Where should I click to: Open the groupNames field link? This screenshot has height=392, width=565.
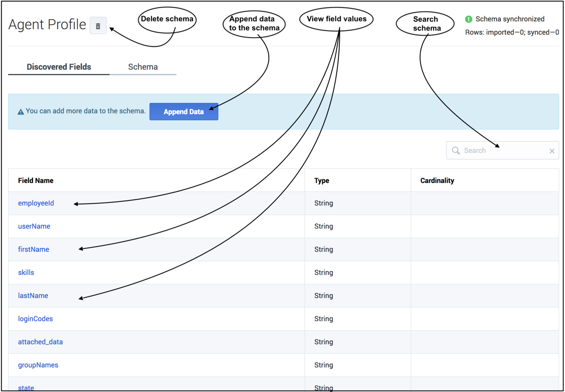[x=38, y=365]
